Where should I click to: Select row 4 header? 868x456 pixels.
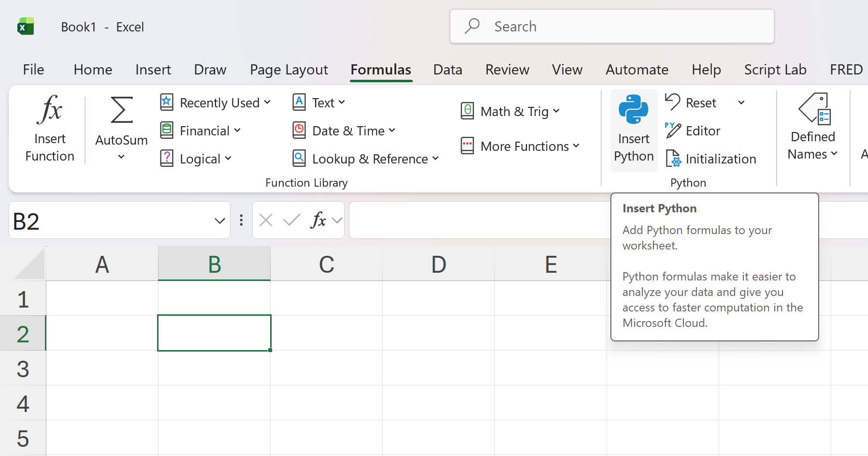coord(23,403)
